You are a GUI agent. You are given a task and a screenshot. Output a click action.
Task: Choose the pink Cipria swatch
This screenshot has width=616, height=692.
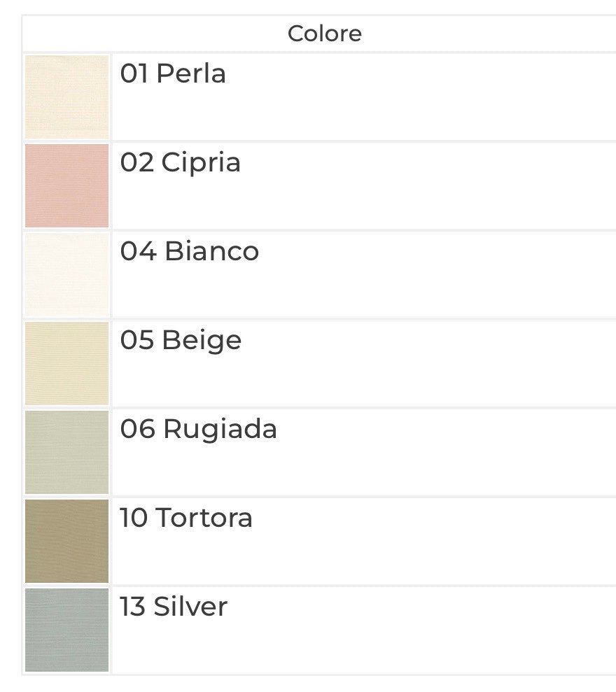coord(67,185)
